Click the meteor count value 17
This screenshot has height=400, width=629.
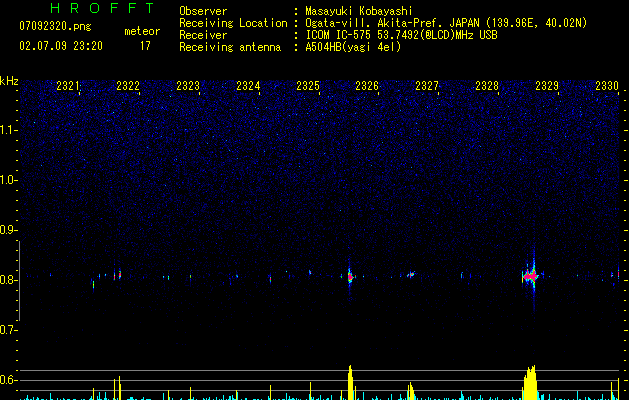(x=145, y=46)
